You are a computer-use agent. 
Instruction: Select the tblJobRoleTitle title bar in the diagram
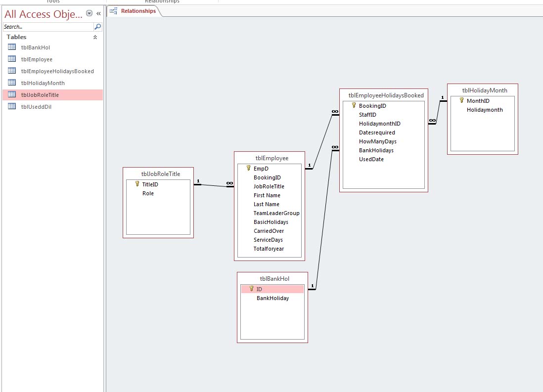coord(158,174)
